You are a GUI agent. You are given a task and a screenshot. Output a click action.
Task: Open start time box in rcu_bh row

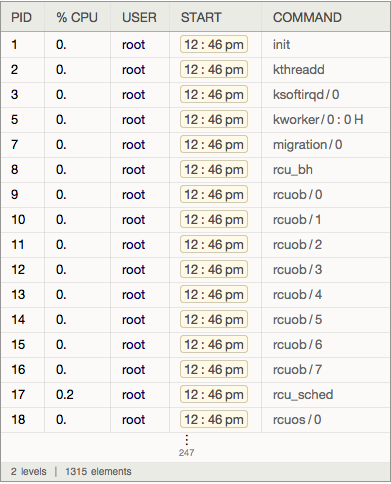coord(214,169)
